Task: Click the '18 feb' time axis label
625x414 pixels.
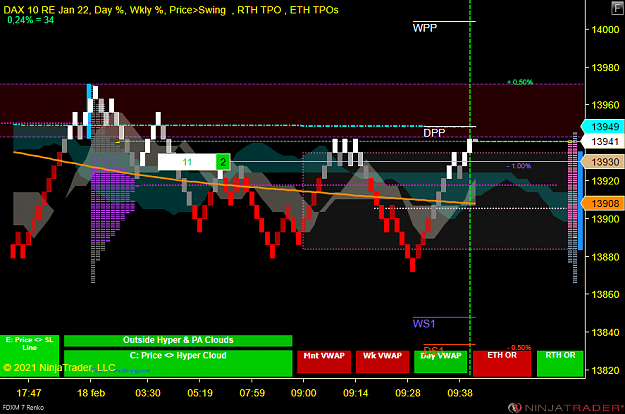Action: click(x=91, y=393)
